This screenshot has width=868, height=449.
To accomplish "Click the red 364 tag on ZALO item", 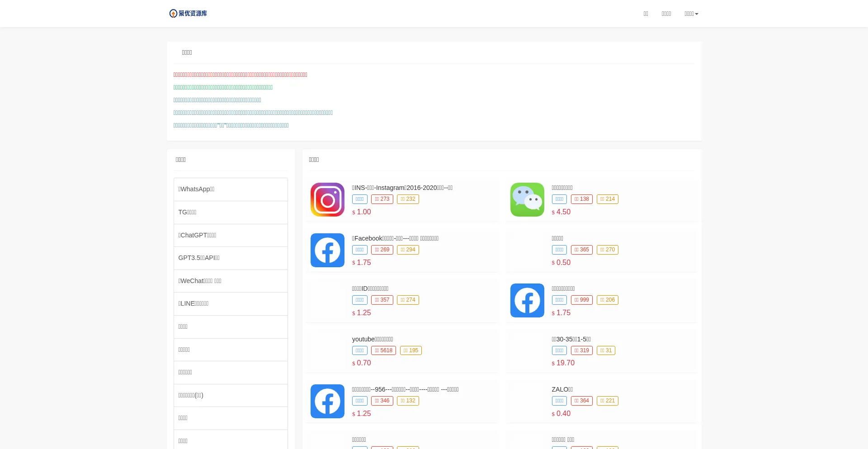I will [x=581, y=401].
